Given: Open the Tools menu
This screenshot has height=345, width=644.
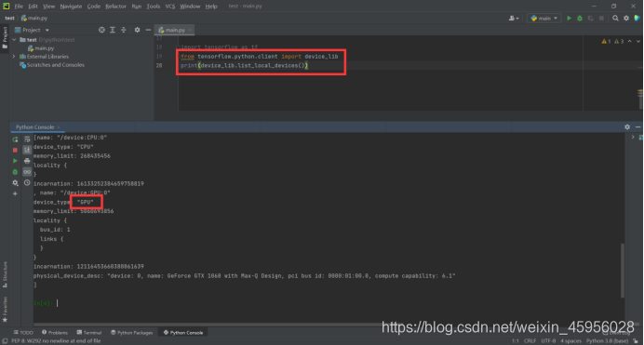Looking at the screenshot, I should click(154, 7).
